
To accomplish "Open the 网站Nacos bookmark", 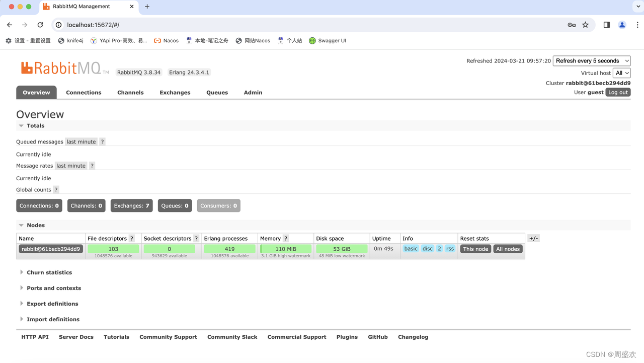I will [253, 41].
